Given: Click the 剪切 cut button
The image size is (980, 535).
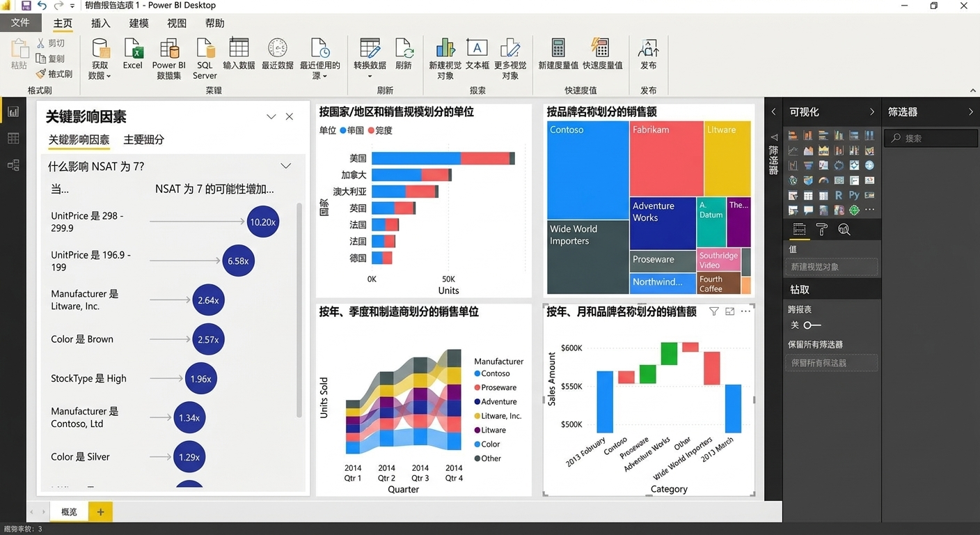Looking at the screenshot, I should click(x=50, y=43).
